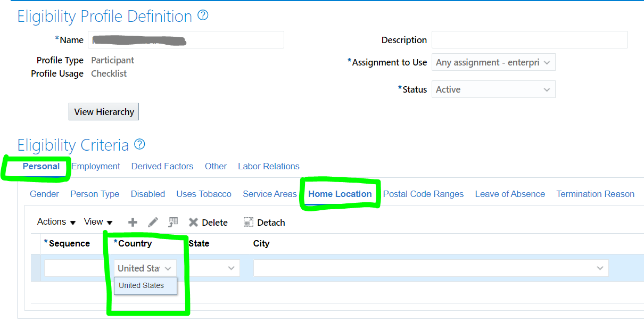Open the Postal Code Ranges subtab
Image resolution: width=644 pixels, height=329 pixels.
423,194
